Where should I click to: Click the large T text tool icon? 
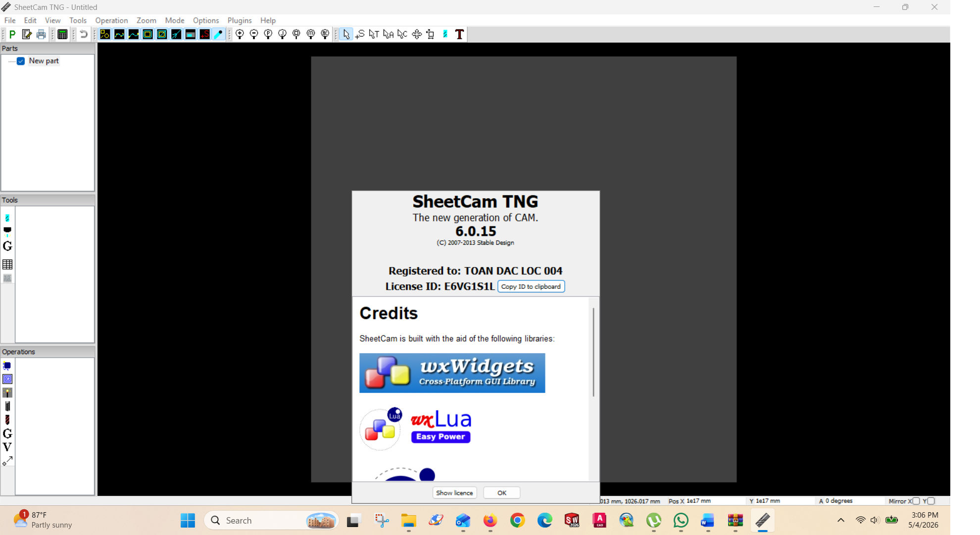click(459, 34)
